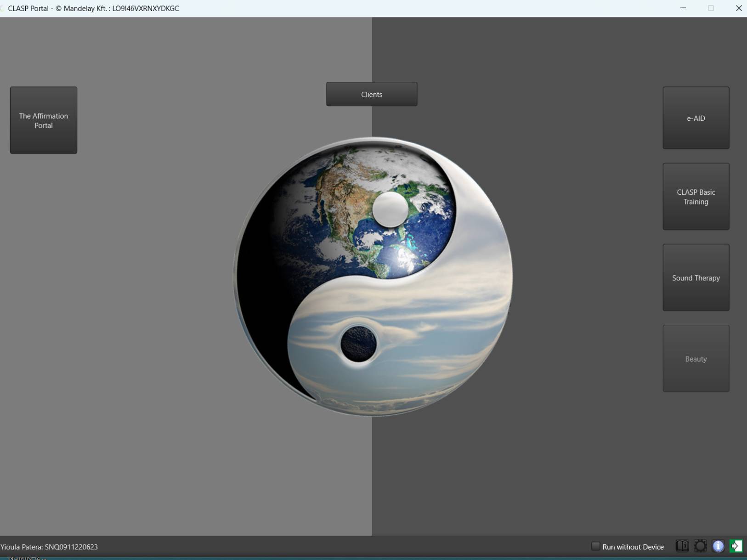Click the Beauty module button

pyautogui.click(x=696, y=359)
